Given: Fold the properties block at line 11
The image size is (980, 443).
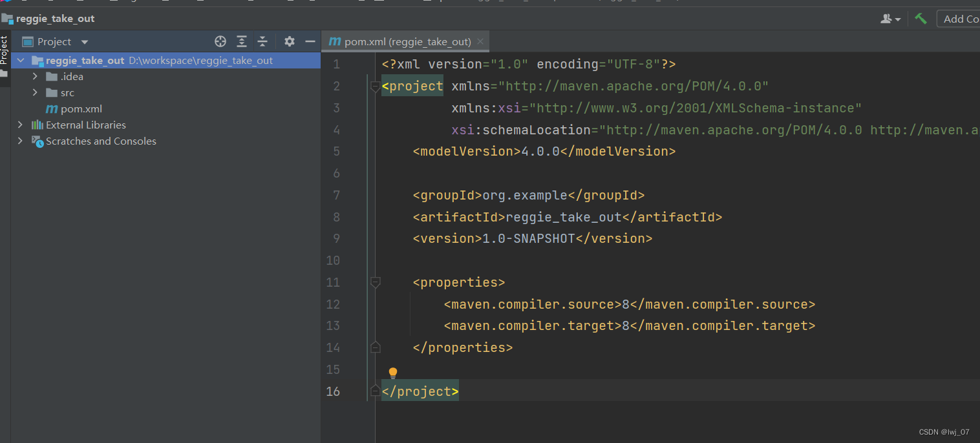Looking at the screenshot, I should pyautogui.click(x=375, y=282).
